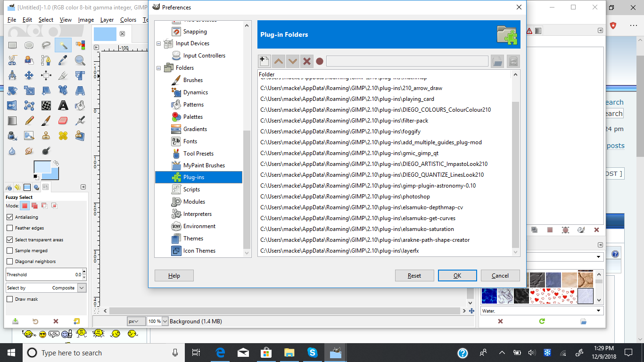This screenshot has width=644, height=362.
Task: Enable the Draw mask checkbox
Action: point(10,299)
